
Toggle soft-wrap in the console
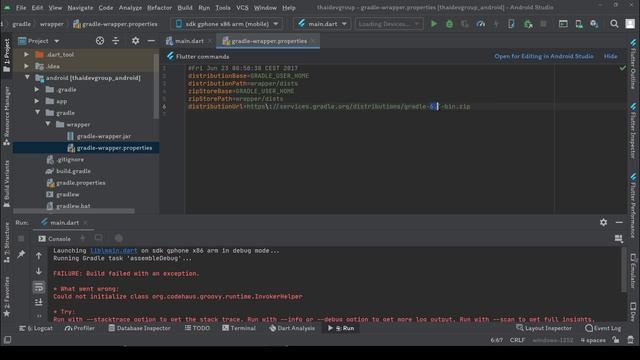click(39, 287)
